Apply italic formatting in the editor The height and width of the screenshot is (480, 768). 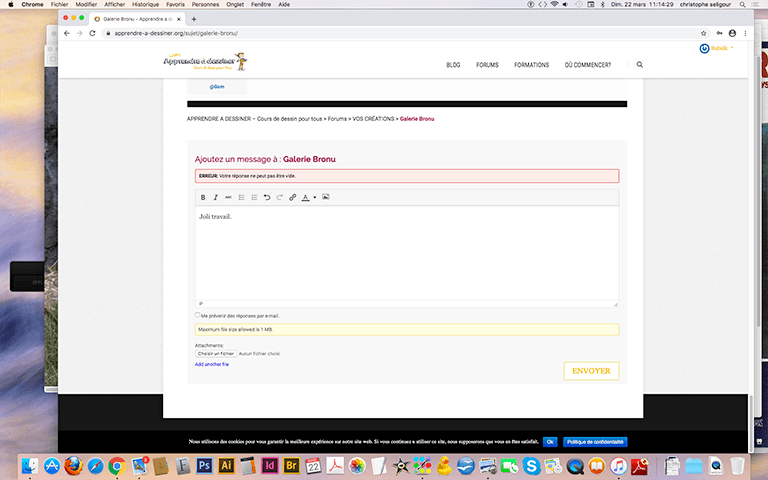coord(216,197)
